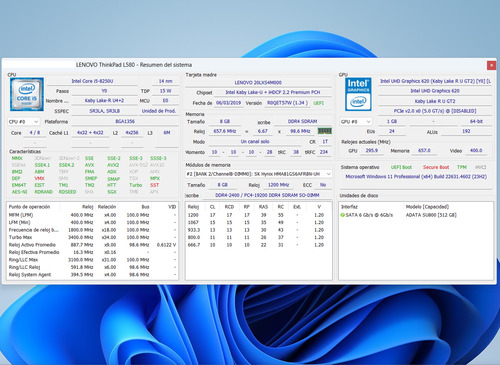Select the 1200 memory timing row
500x365 pixels.
pos(259,215)
